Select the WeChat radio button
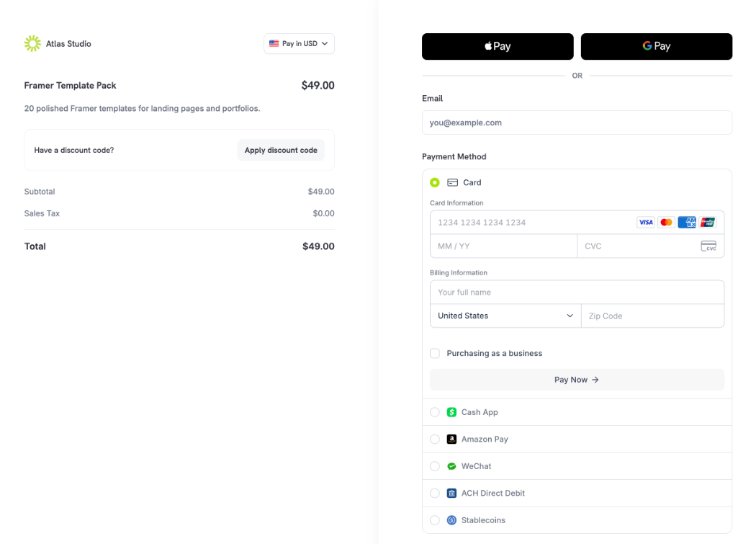Screen dimensions: 756x544 click(435, 466)
